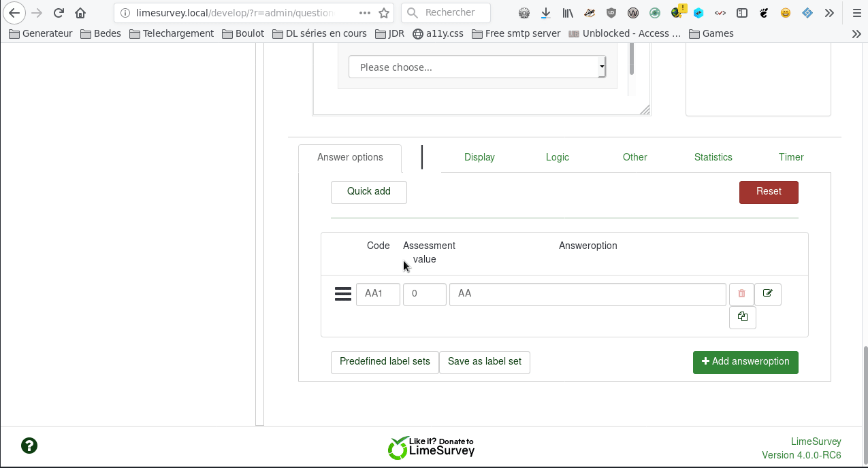Click the answer code field AA1

[378, 294]
